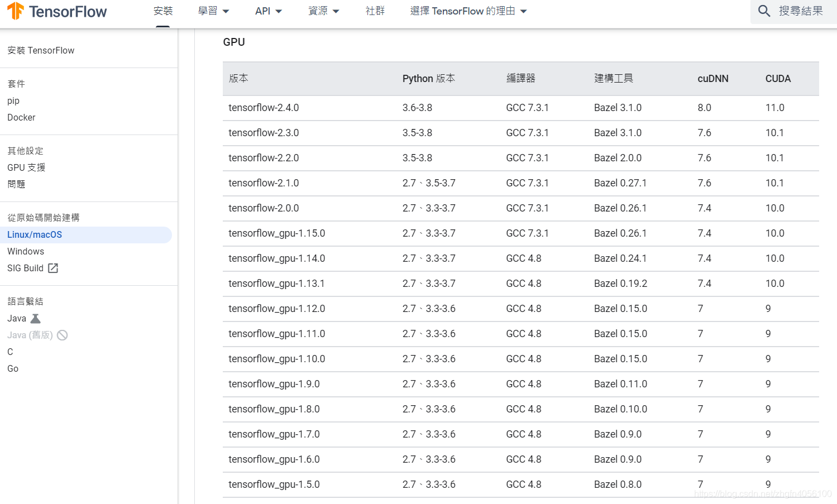Click the tensorflow_gpu-1.14.0 cell
Screen dimensions: 837x504
click(277, 258)
